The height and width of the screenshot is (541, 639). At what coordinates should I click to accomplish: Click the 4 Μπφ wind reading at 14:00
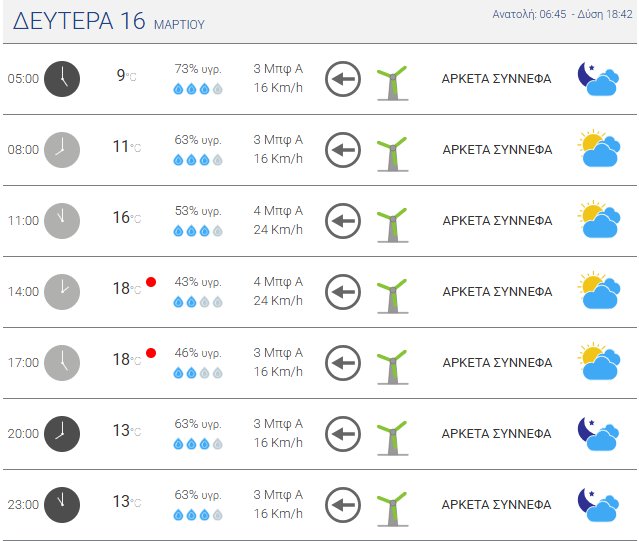click(x=278, y=282)
